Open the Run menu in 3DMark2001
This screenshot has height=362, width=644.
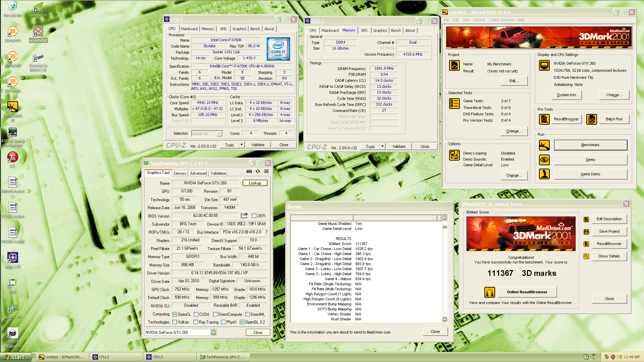click(466, 20)
